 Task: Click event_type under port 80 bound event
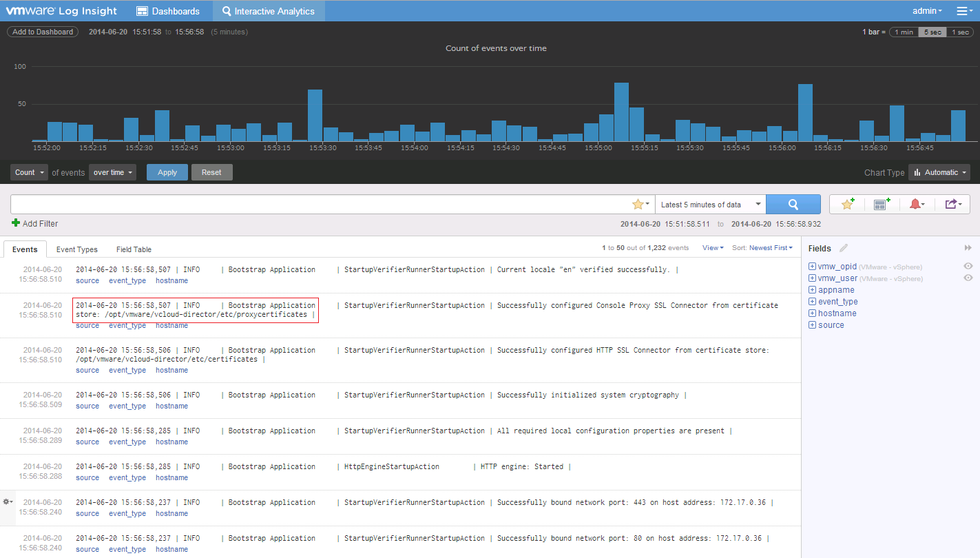click(x=127, y=549)
